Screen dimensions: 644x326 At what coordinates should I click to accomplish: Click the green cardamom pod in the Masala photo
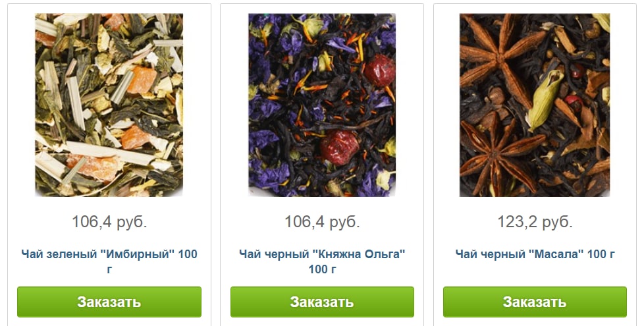pyautogui.click(x=545, y=99)
